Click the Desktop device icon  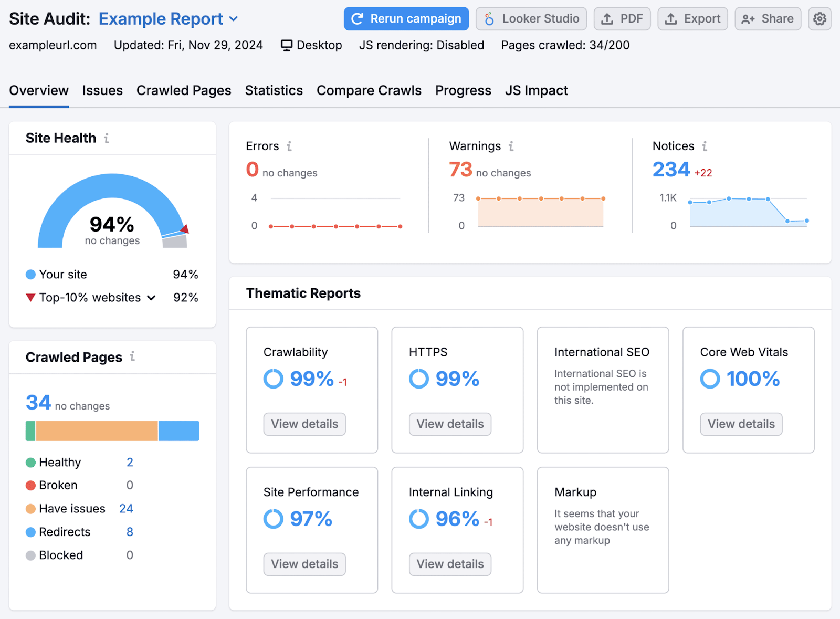click(285, 45)
